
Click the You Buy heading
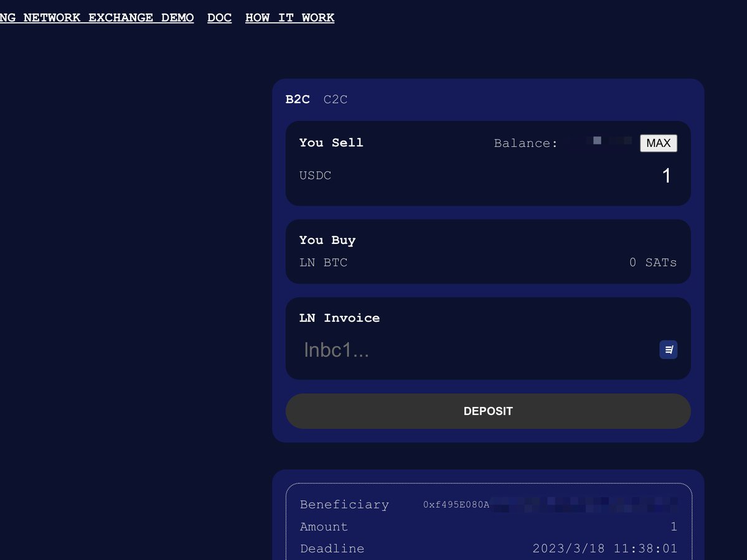327,240
